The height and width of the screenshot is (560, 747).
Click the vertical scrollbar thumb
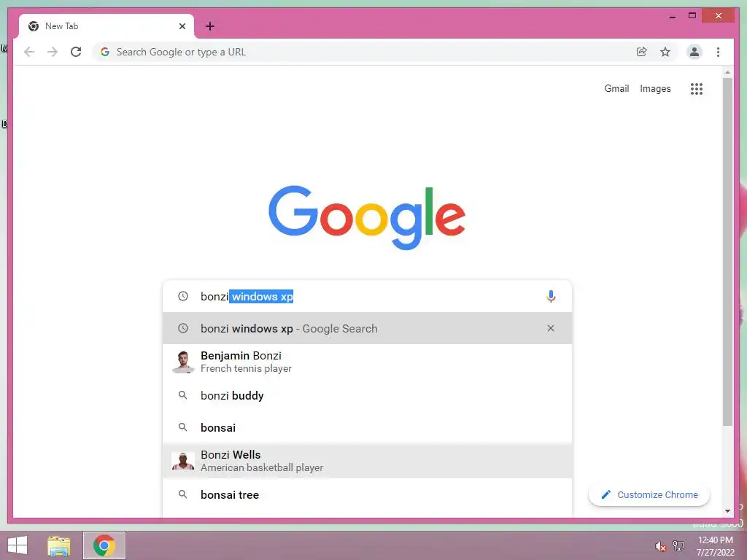[727, 252]
